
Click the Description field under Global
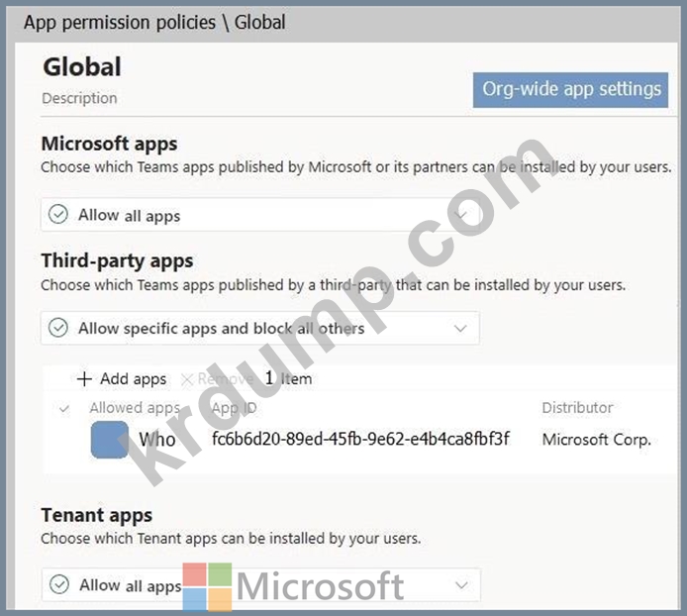79,98
